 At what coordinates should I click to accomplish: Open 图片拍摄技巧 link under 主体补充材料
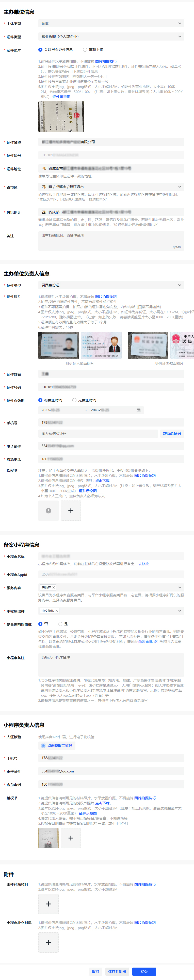145,884
